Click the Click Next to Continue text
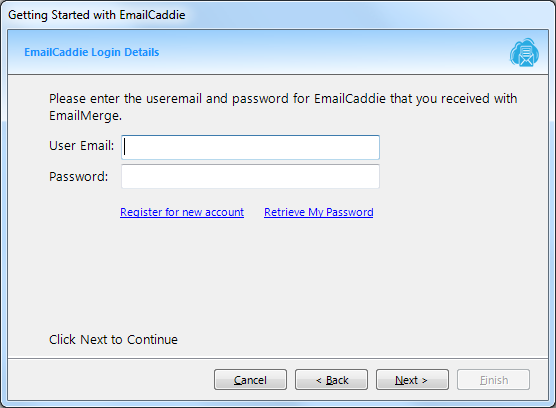 click(113, 340)
